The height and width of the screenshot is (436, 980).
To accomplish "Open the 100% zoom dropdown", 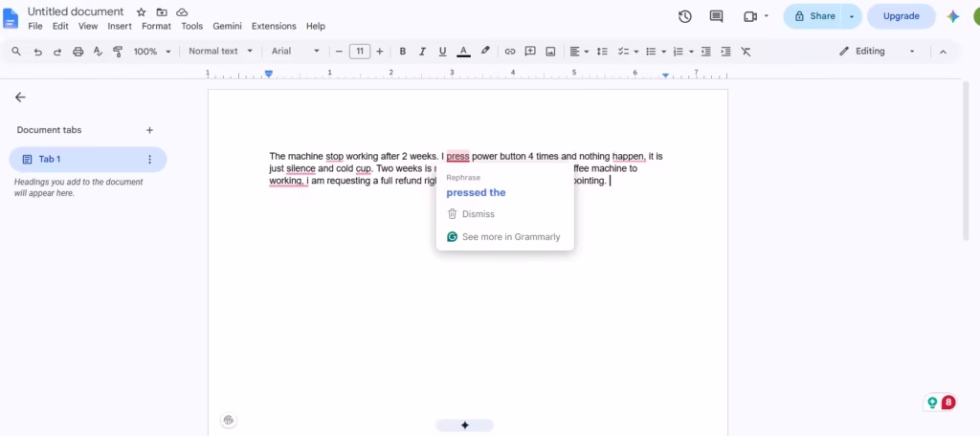I will click(152, 52).
